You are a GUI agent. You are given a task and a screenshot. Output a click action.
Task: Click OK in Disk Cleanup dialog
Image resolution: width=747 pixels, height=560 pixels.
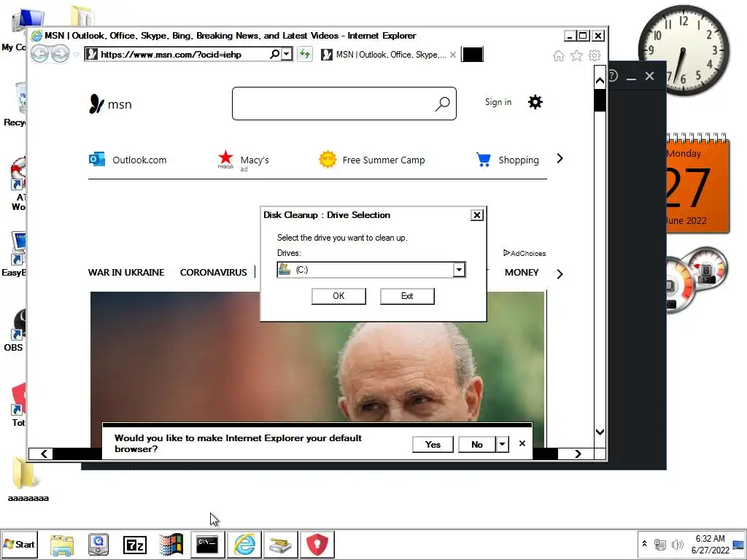click(338, 296)
